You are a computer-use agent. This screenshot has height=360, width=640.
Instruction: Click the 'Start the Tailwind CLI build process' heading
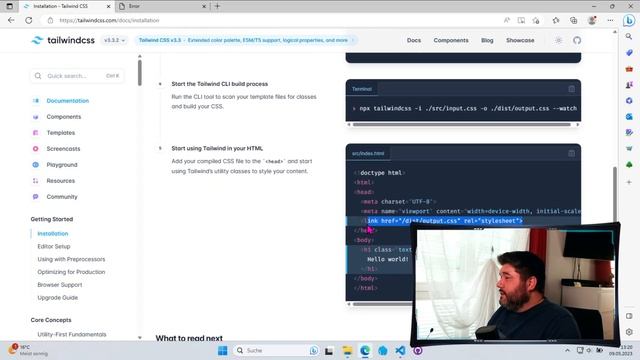(220, 84)
